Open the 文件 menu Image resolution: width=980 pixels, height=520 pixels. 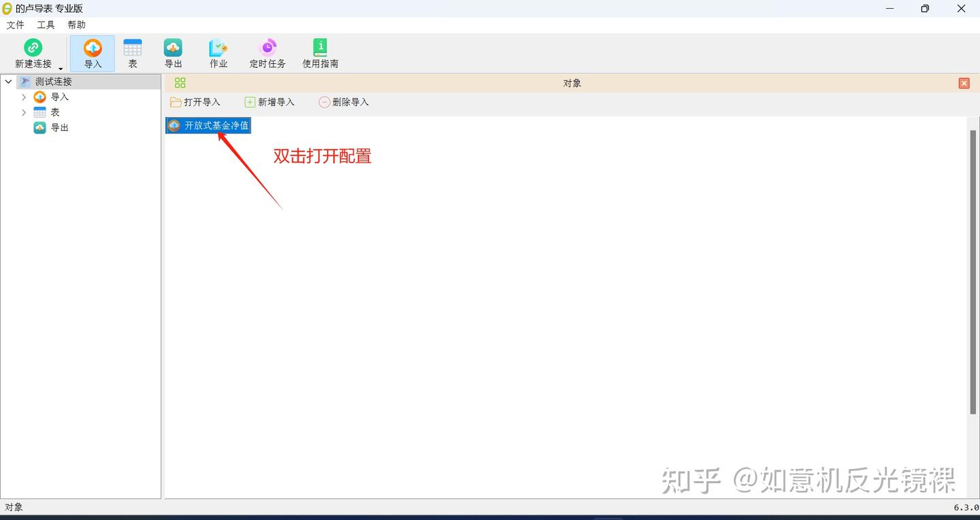coord(15,25)
